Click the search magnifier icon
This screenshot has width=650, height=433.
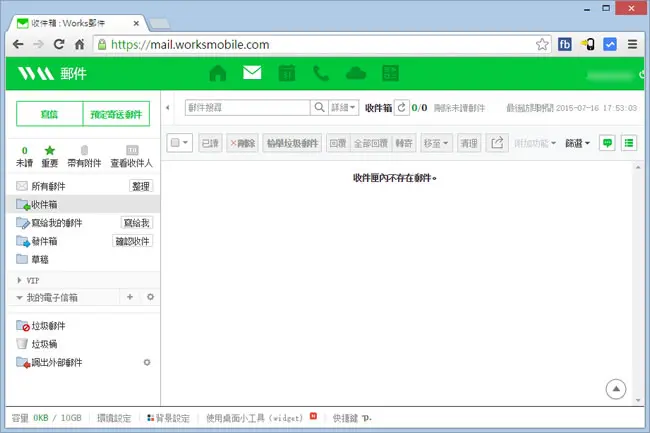tap(319, 108)
